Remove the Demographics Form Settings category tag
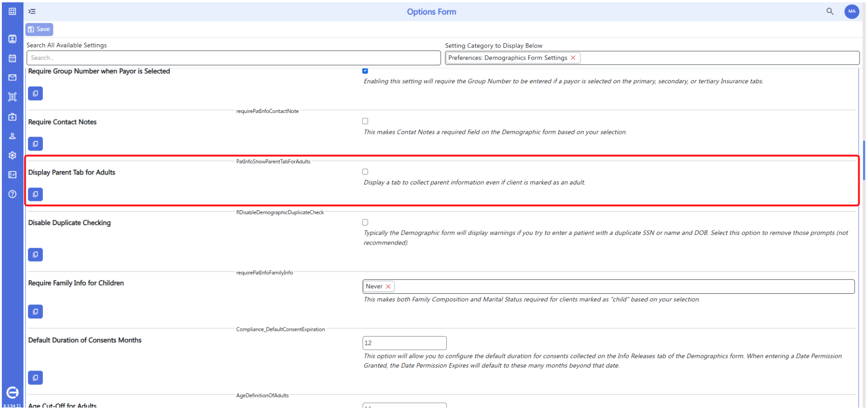The image size is (868, 410). click(573, 58)
